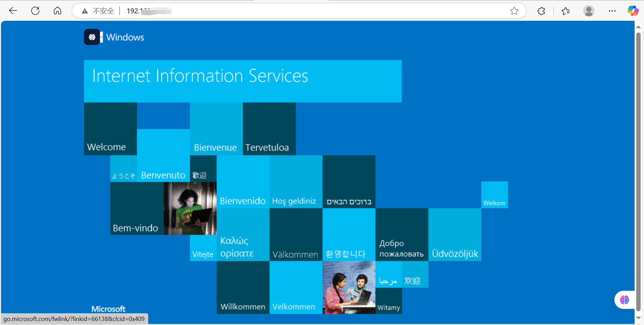Image resolution: width=644 pixels, height=325 pixels.
Task: Open the Extensions puzzle icon
Action: (x=541, y=11)
